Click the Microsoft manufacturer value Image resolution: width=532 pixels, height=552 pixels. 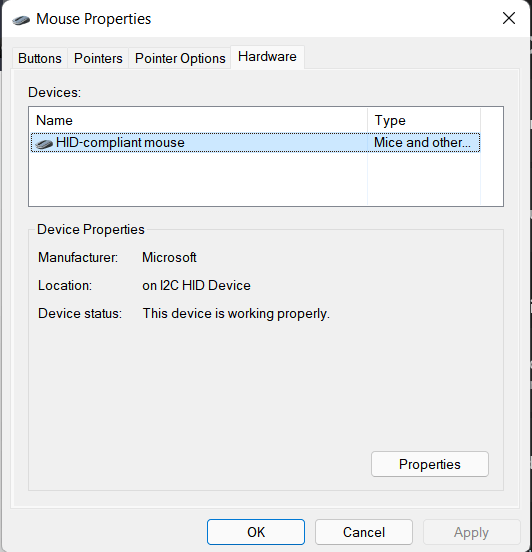click(x=169, y=257)
